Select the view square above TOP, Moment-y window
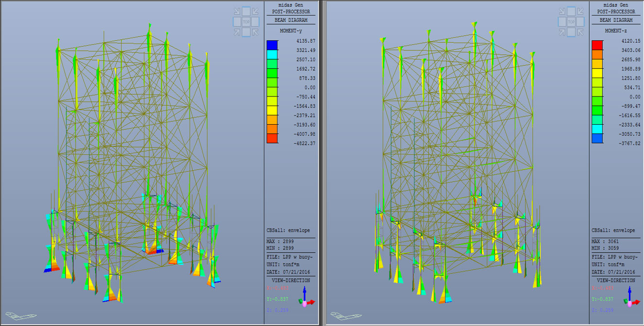The height and width of the screenshot is (326, 644). [246, 11]
